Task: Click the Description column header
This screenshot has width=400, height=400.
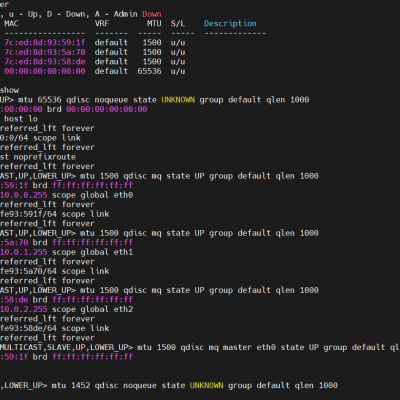Action: point(230,24)
